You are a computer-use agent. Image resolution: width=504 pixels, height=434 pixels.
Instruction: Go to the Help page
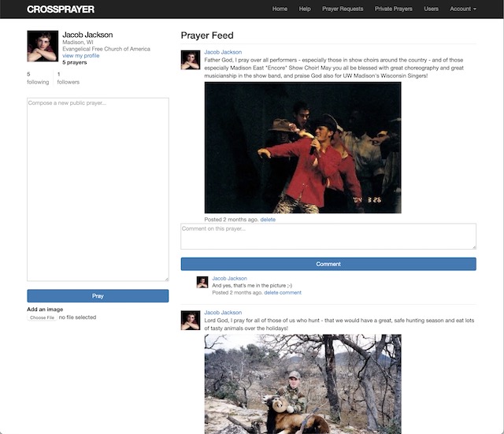305,9
